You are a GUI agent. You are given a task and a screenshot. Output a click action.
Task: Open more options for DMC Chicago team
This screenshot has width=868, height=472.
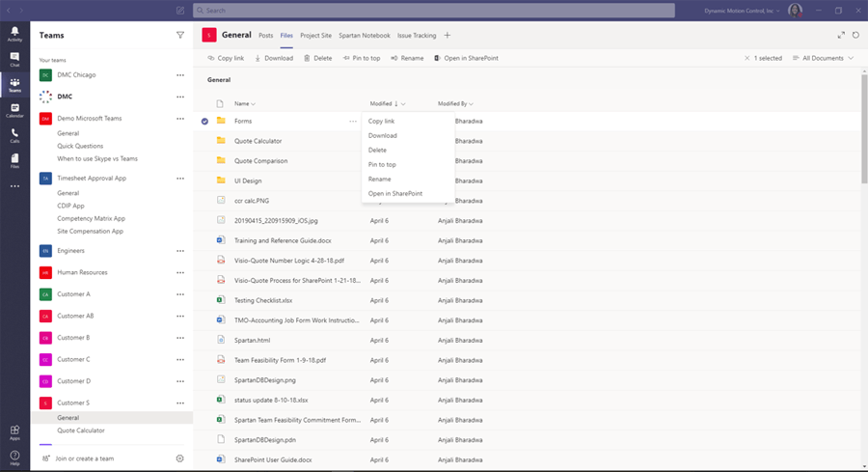tap(180, 74)
